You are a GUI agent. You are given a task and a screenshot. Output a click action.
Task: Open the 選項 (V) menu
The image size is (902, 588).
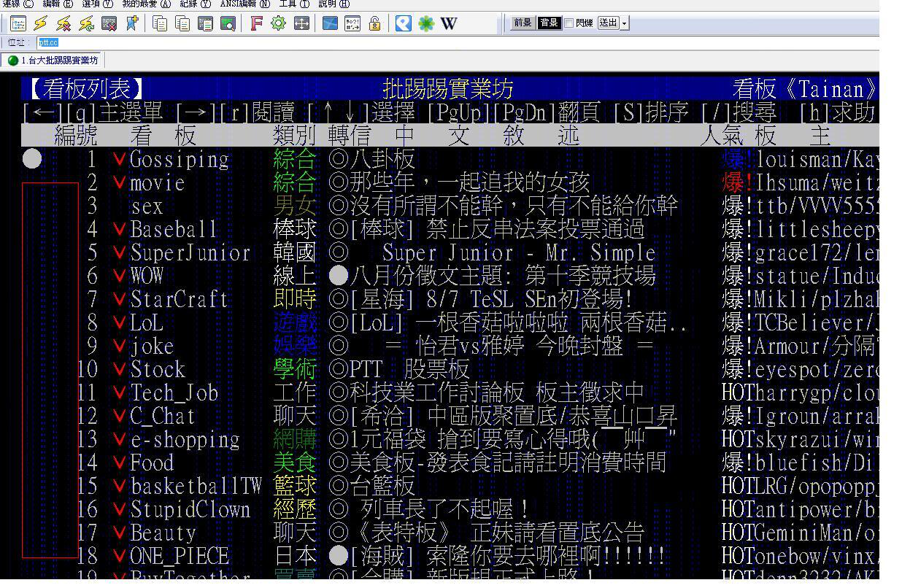click(97, 4)
